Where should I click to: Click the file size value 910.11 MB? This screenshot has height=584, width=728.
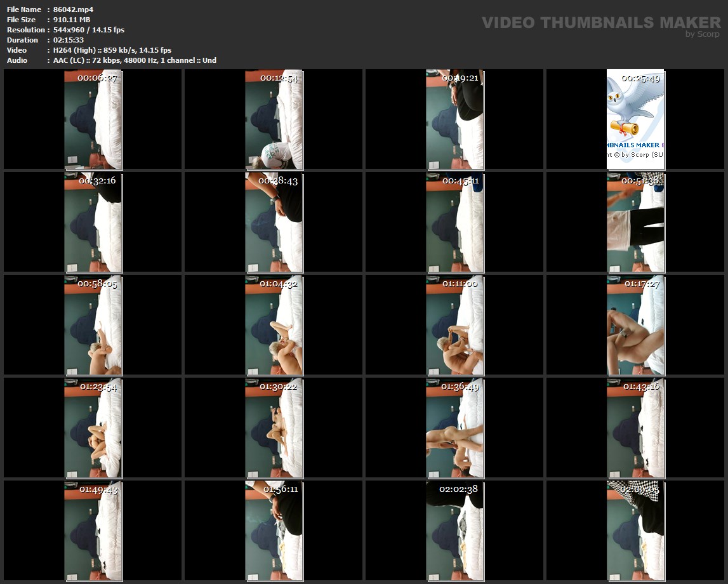click(72, 20)
